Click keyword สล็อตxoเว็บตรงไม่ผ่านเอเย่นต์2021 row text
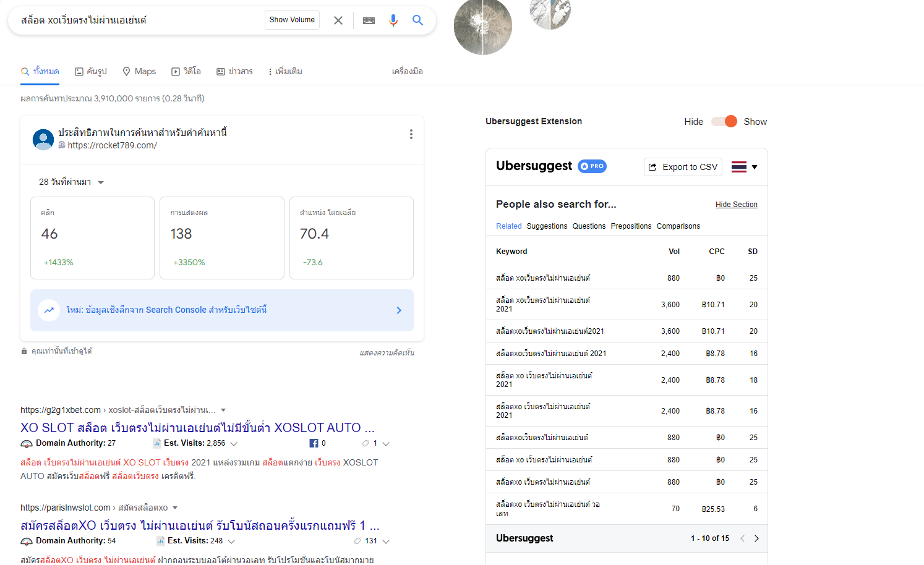Screen dimensions: 924x565 coord(550,331)
